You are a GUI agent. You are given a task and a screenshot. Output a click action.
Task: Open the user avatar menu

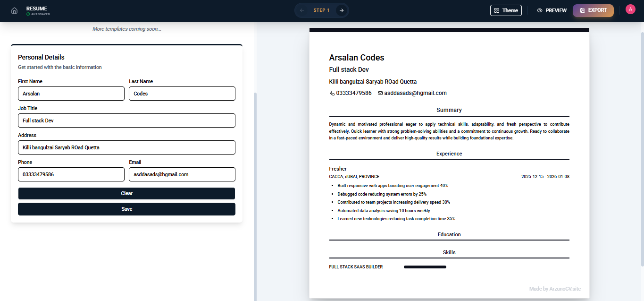point(630,9)
